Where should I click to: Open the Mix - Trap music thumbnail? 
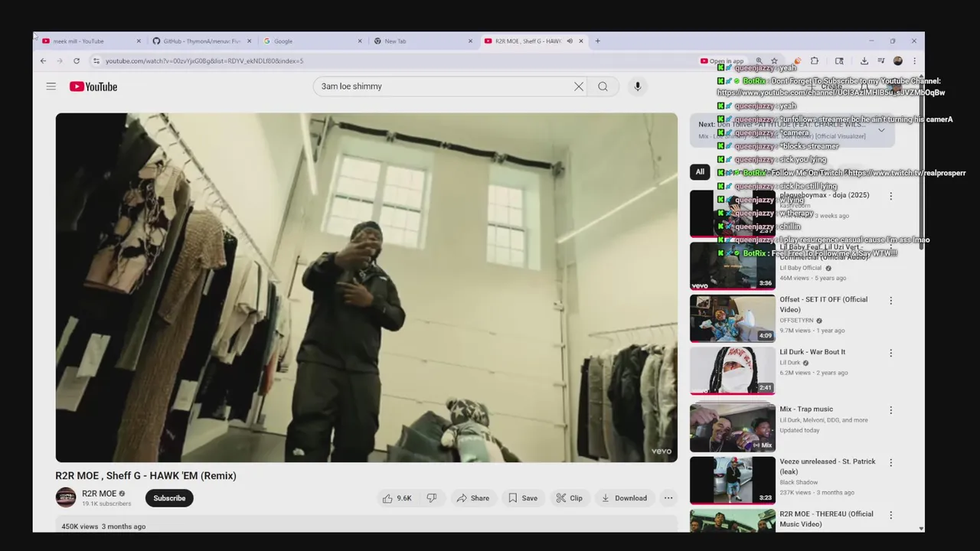(733, 428)
